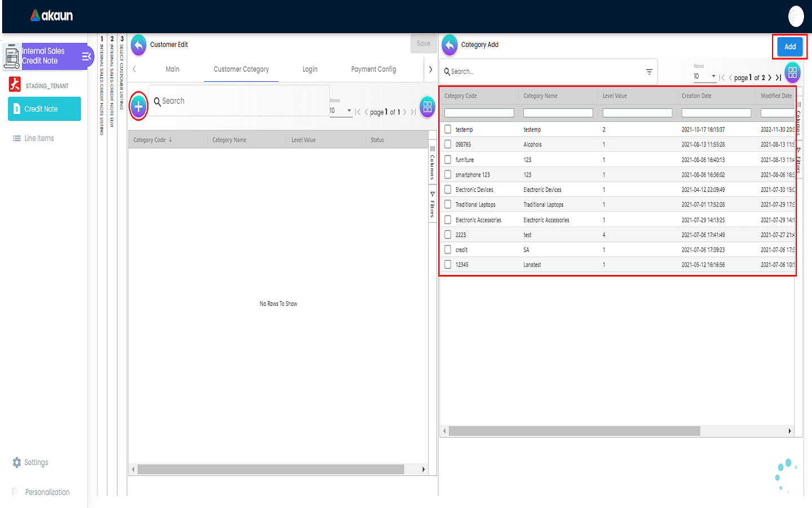Click the plus icon to add customer category
The image size is (812, 508).
[139, 106]
